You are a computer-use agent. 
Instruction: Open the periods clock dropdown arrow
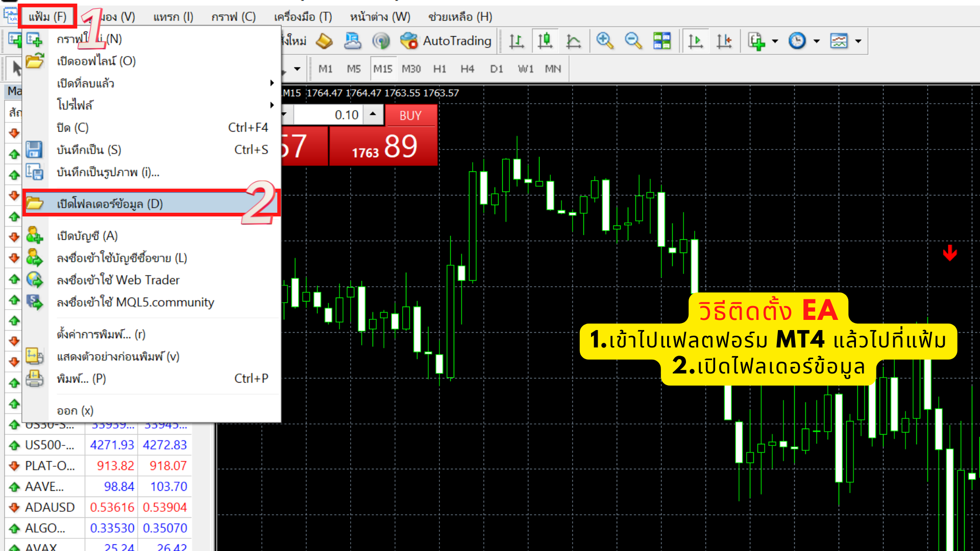(816, 41)
